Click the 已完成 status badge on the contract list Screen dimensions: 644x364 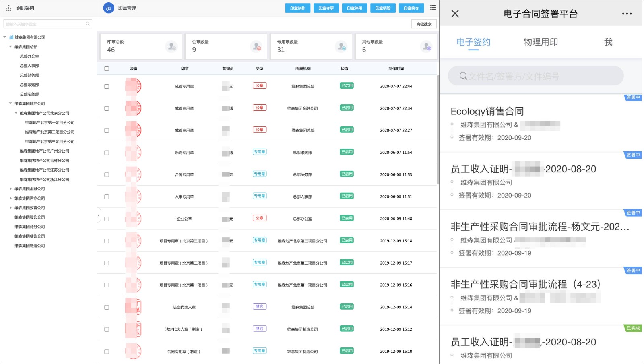tap(633, 328)
